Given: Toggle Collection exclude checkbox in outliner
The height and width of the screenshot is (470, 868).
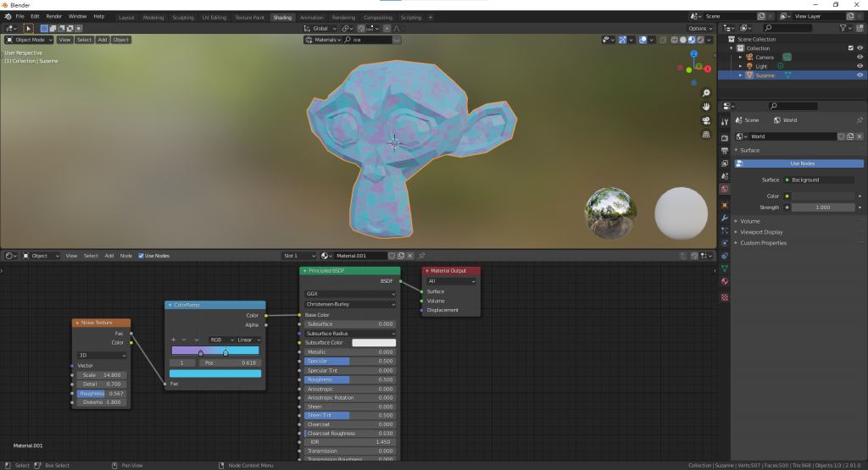Looking at the screenshot, I should point(851,48).
